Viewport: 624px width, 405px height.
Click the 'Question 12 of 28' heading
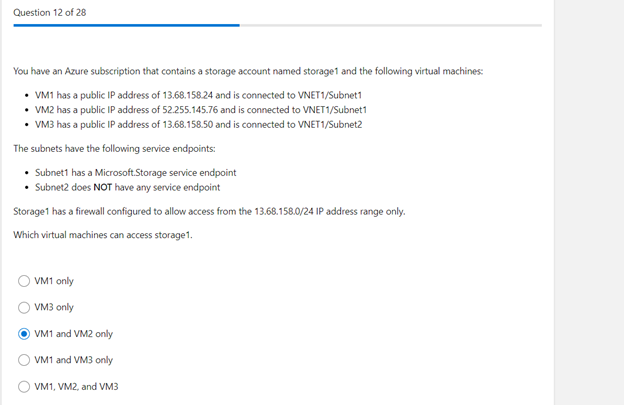tap(50, 12)
